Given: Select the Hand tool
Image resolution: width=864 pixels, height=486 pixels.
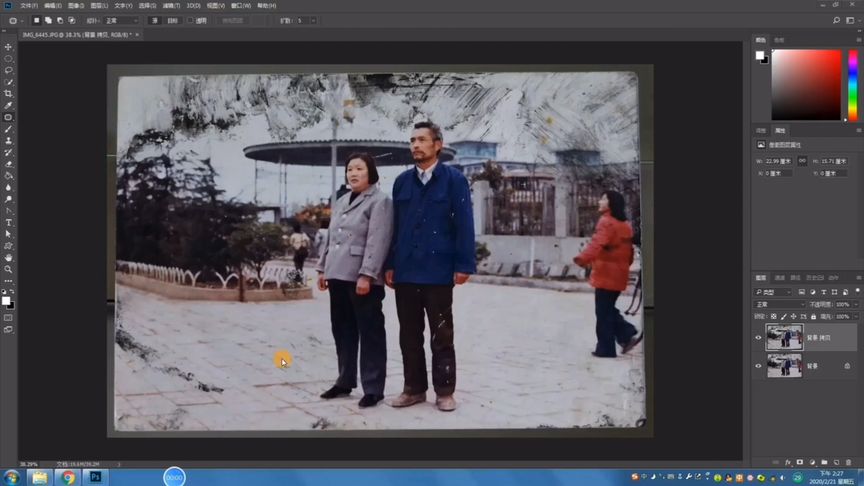Looking at the screenshot, I should 8,258.
